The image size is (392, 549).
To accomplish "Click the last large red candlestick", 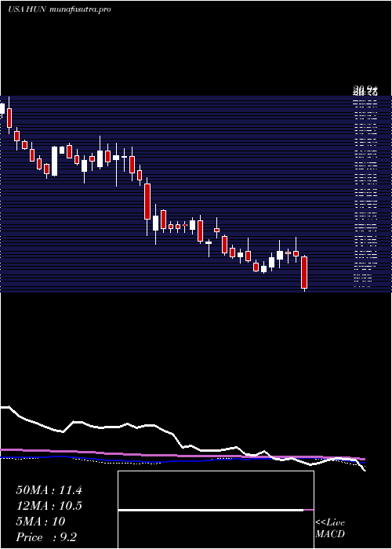I will click(x=304, y=272).
